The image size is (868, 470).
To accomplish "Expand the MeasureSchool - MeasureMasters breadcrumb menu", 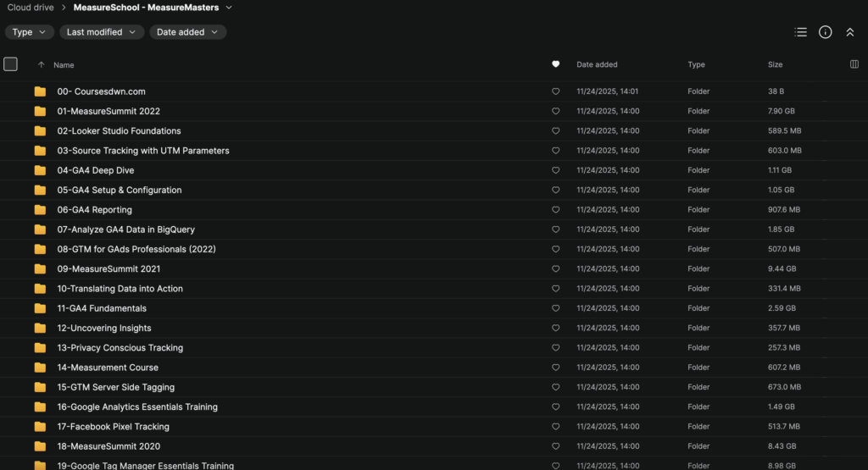I will tap(229, 8).
